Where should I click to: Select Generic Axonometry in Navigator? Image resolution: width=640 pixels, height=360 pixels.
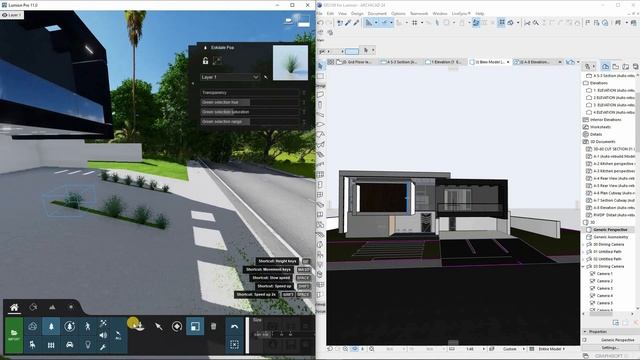pos(611,237)
